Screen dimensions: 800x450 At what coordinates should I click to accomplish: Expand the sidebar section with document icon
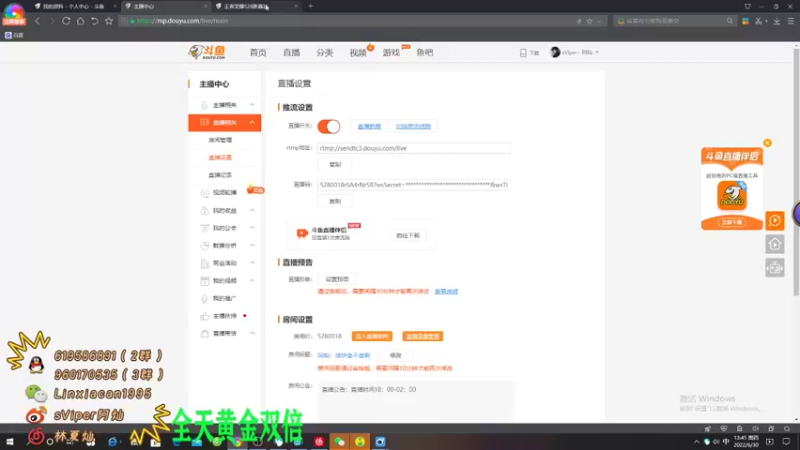click(224, 263)
